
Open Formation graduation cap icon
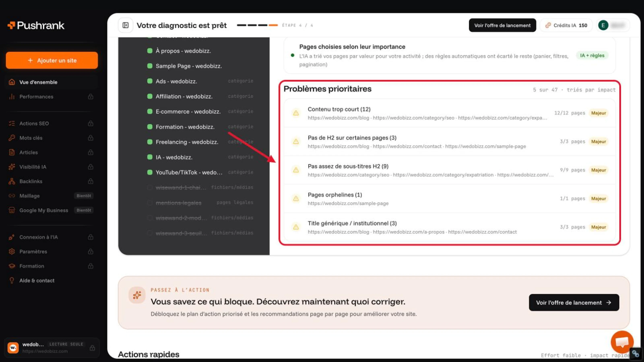pyautogui.click(x=12, y=266)
